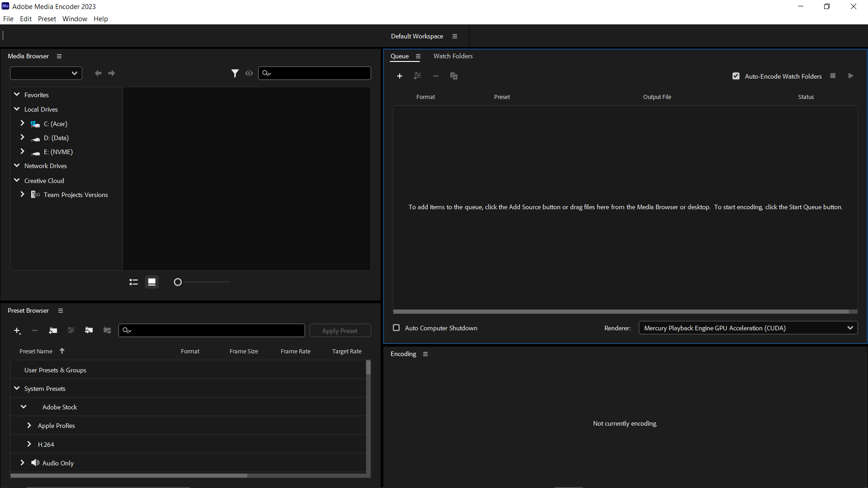Viewport: 868px width, 488px height.
Task: Create a new preset group folder
Action: [x=53, y=330]
